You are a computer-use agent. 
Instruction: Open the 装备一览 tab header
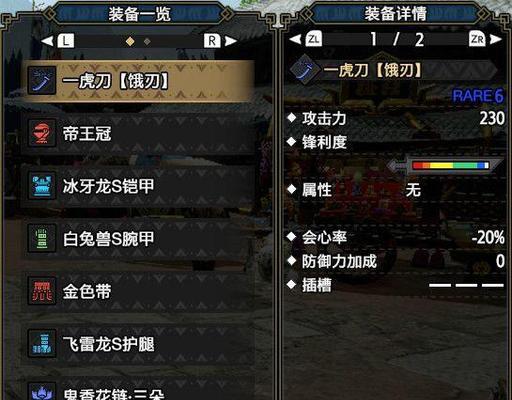tap(139, 14)
